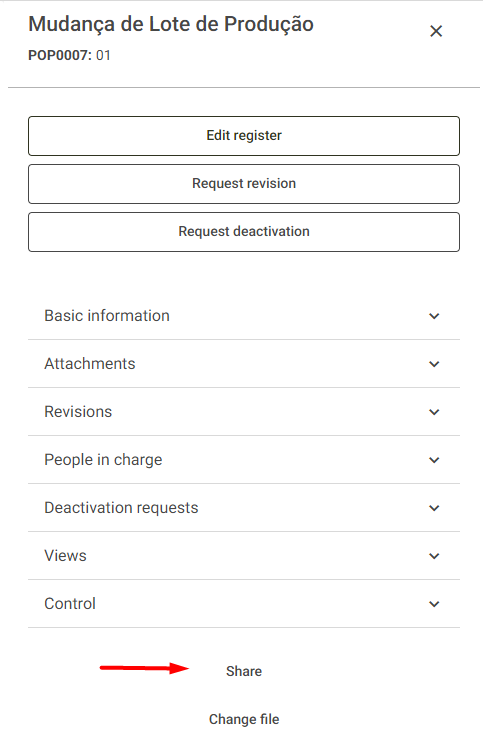Screen dimensions: 483x745
Task: Click the chevron icon next to Attachments
Action: [434, 364]
